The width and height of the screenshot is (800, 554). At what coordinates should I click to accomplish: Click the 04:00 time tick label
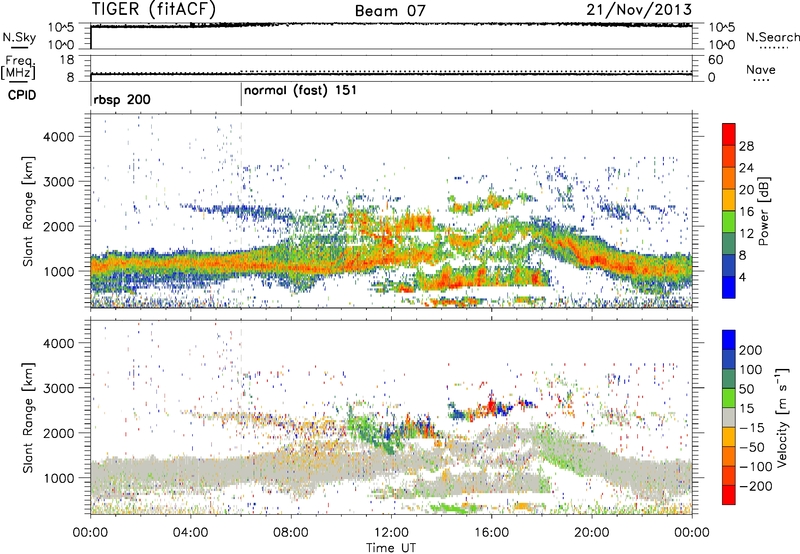click(191, 533)
